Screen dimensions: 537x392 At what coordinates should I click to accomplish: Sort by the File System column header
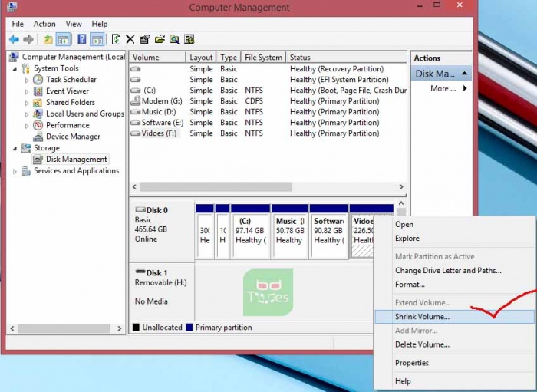click(263, 58)
